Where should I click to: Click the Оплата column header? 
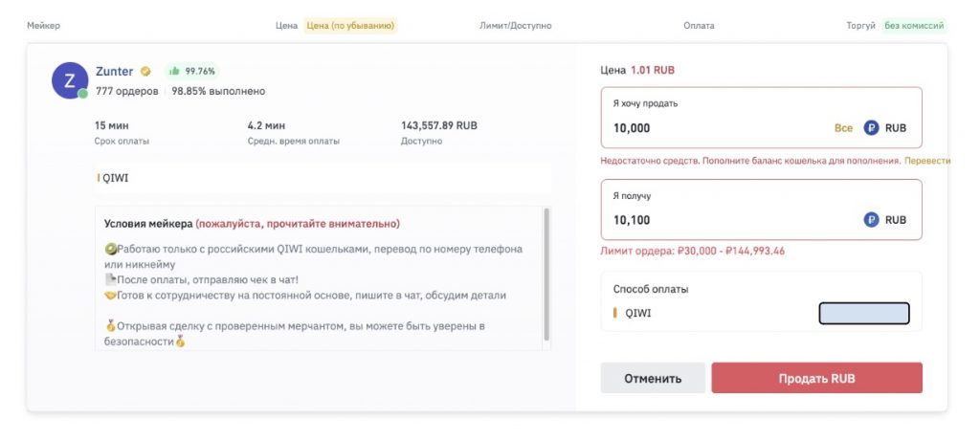click(699, 26)
